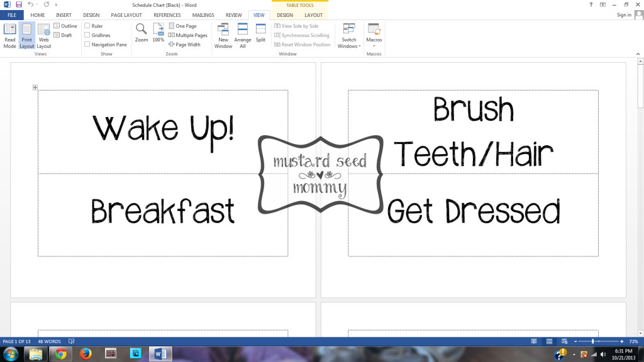
Task: Click the Breakfast table cell
Action: coord(163,215)
